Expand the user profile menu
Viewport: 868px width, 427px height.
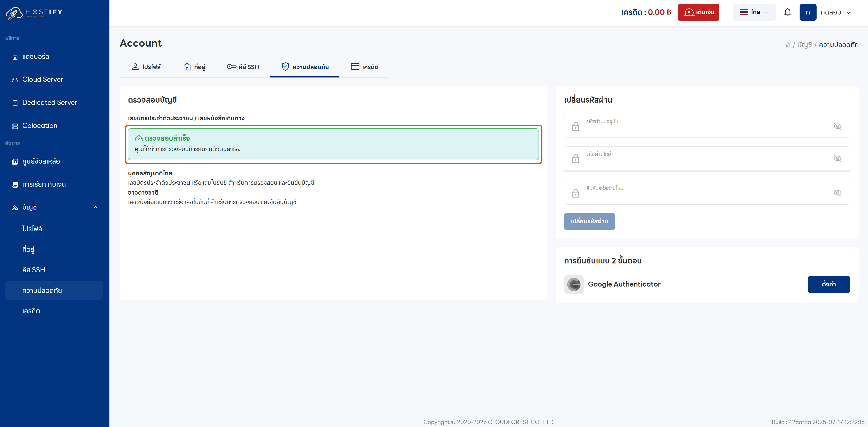835,12
